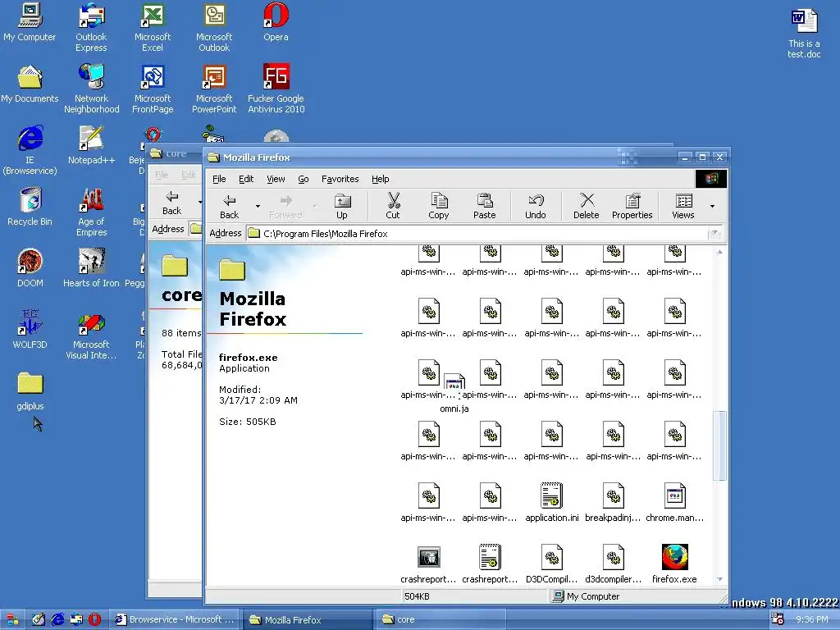Click the Paste toolbar icon
Viewport: 840px width, 630px height.
point(484,206)
